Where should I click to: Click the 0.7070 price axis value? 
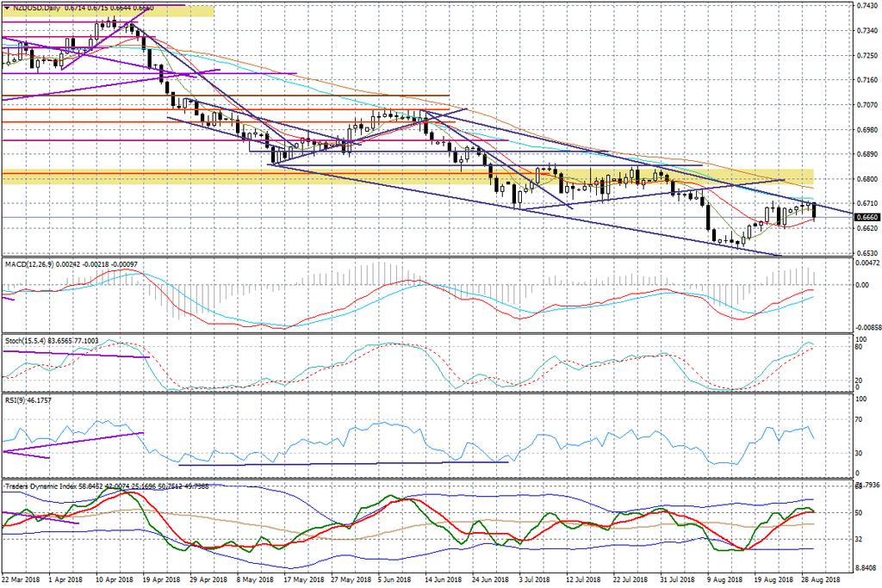(x=866, y=104)
